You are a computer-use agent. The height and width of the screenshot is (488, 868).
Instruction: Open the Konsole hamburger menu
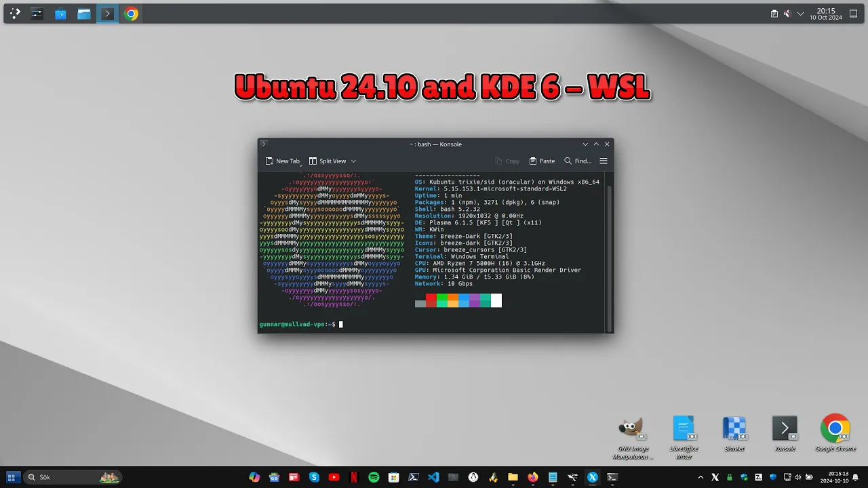[x=604, y=161]
